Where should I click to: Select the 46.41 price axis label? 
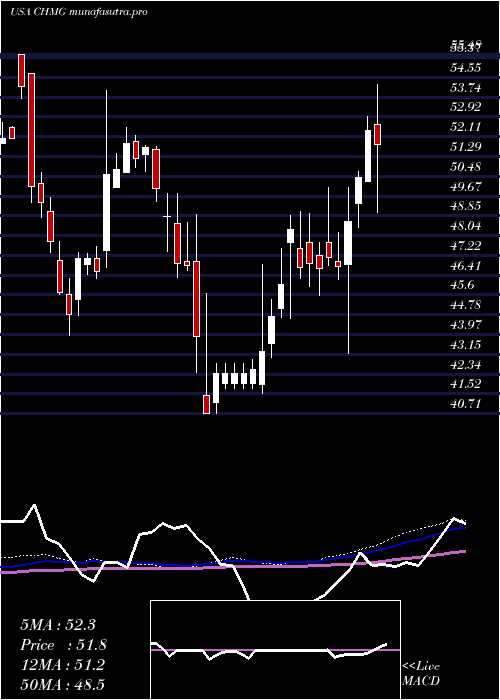coord(466,266)
